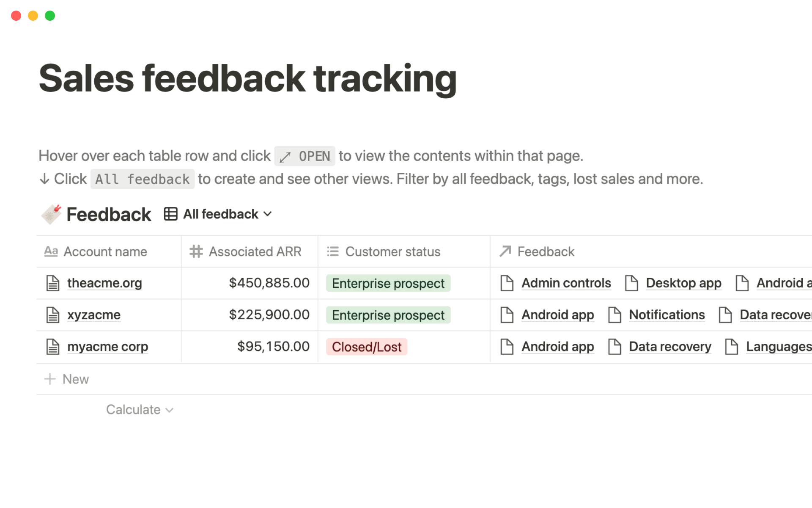Click the $225,900.00 ARR cell
Image resolution: width=812 pixels, height=508 pixels.
coord(269,315)
